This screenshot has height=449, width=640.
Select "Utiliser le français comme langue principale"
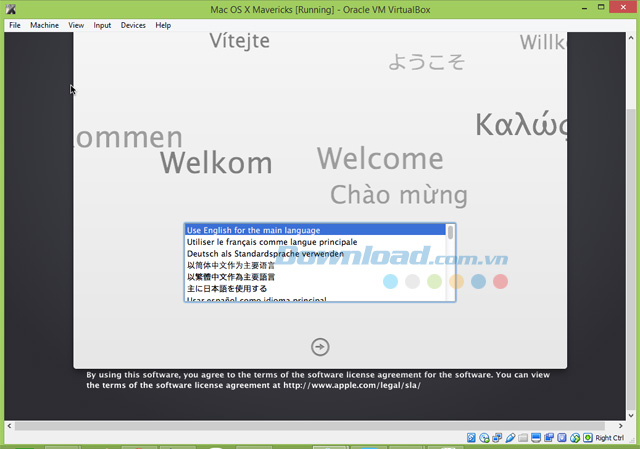315,242
